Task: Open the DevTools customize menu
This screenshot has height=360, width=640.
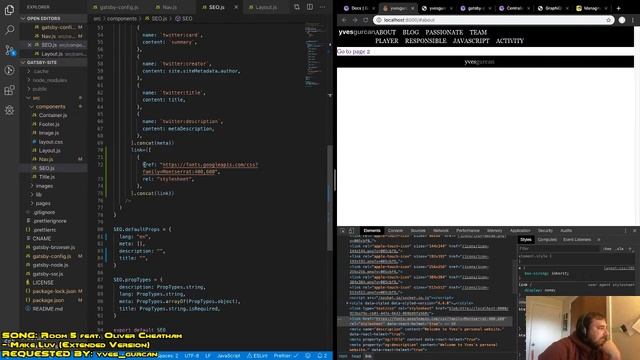Action: pyautogui.click(x=625, y=231)
